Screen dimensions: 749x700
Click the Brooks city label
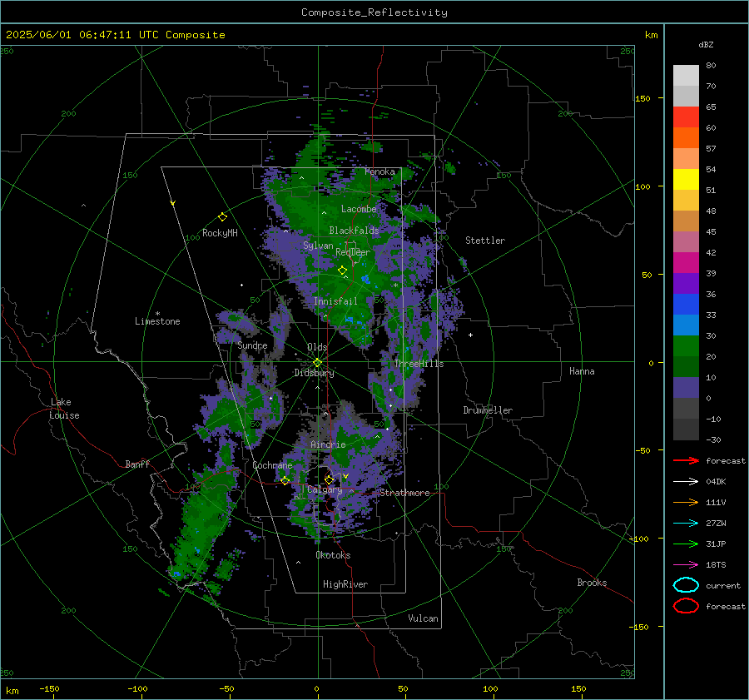click(x=592, y=583)
